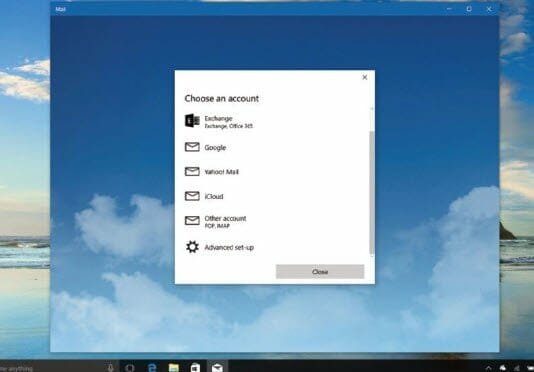The width and height of the screenshot is (534, 372).
Task: Click the dialog's vertical scrollbar thumb
Action: point(372,192)
